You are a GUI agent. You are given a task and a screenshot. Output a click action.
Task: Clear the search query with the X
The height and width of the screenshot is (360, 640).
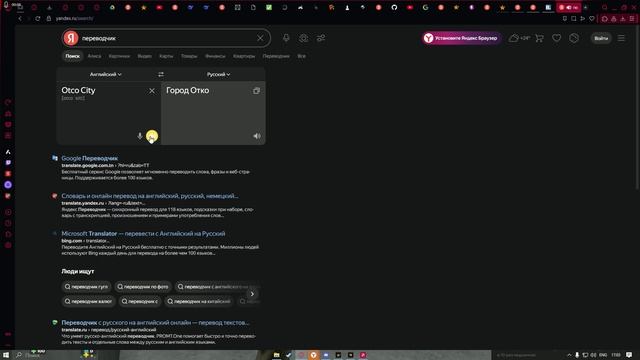click(260, 38)
